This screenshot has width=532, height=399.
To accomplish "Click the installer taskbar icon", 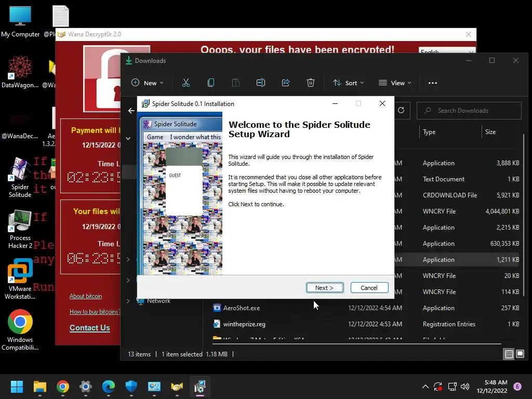I will (x=200, y=387).
